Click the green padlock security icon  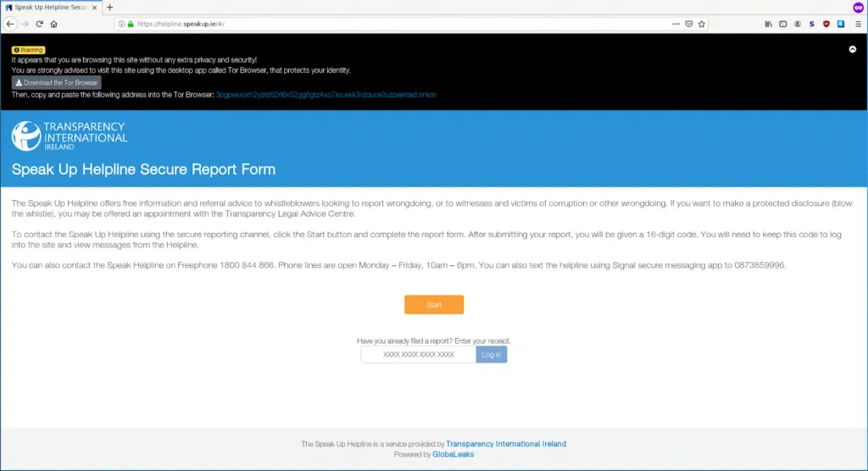pos(131,24)
